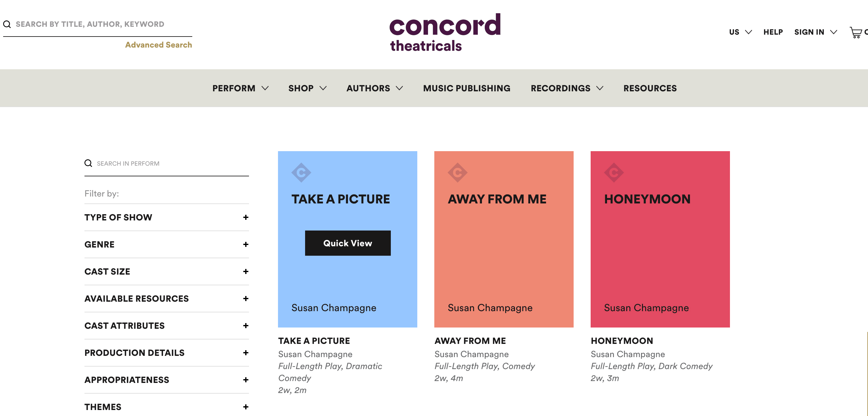Click the Concord logo on Honeymoon cover
Viewport: 868px width, 416px height.
[x=614, y=173]
